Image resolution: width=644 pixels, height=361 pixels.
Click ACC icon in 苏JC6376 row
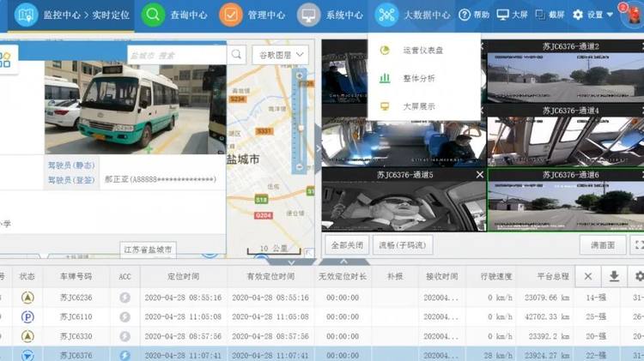tap(125, 355)
